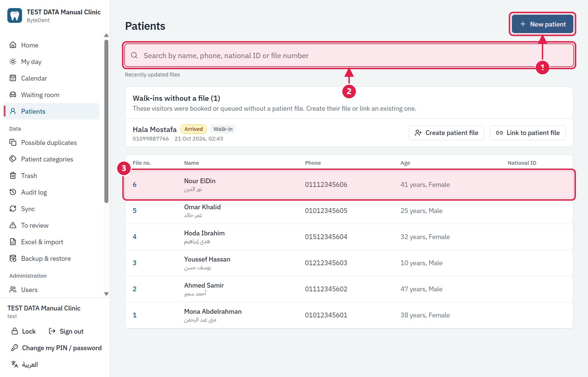The height and width of the screenshot is (377, 588).
Task: Click the Walk-in badge for Hala Mostafa
Action: click(x=223, y=129)
